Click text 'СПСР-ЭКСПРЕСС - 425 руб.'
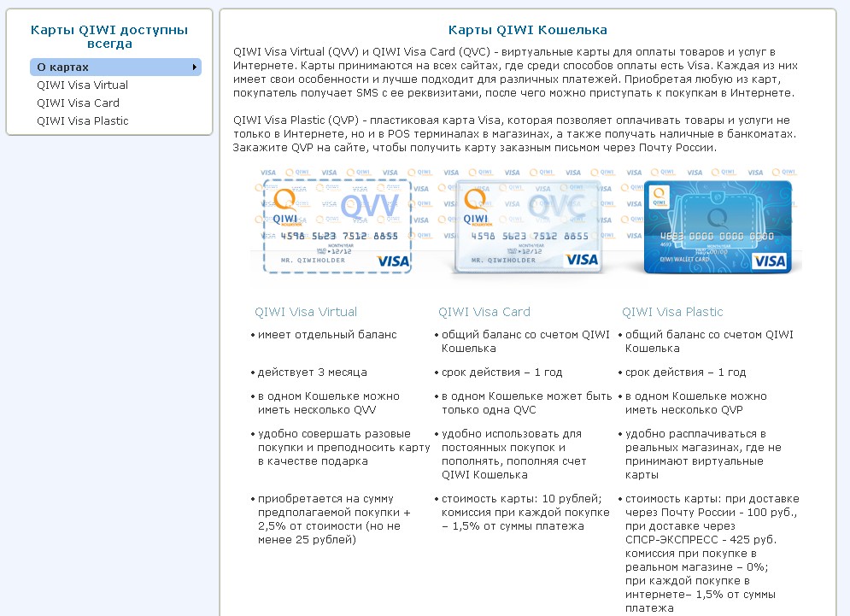 (701, 540)
